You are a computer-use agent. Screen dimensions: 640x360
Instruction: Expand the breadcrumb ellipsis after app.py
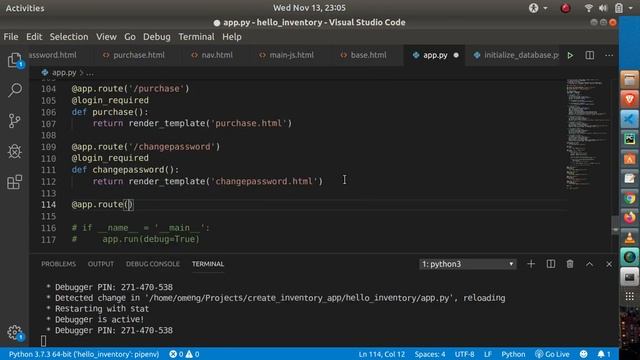(90, 73)
